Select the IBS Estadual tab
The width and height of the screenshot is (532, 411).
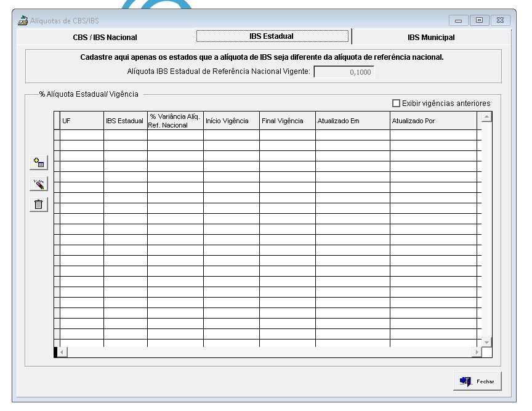pyautogui.click(x=272, y=37)
